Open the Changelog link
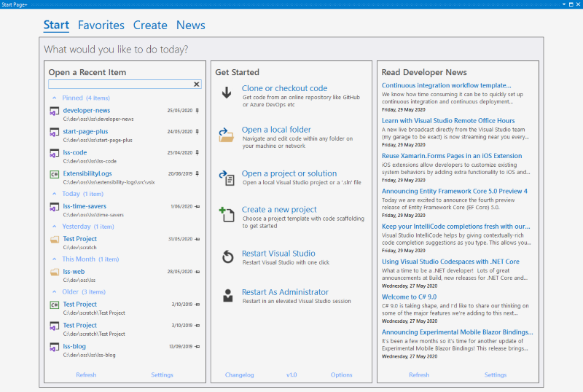Screen dimensions: 583x392 point(240,375)
